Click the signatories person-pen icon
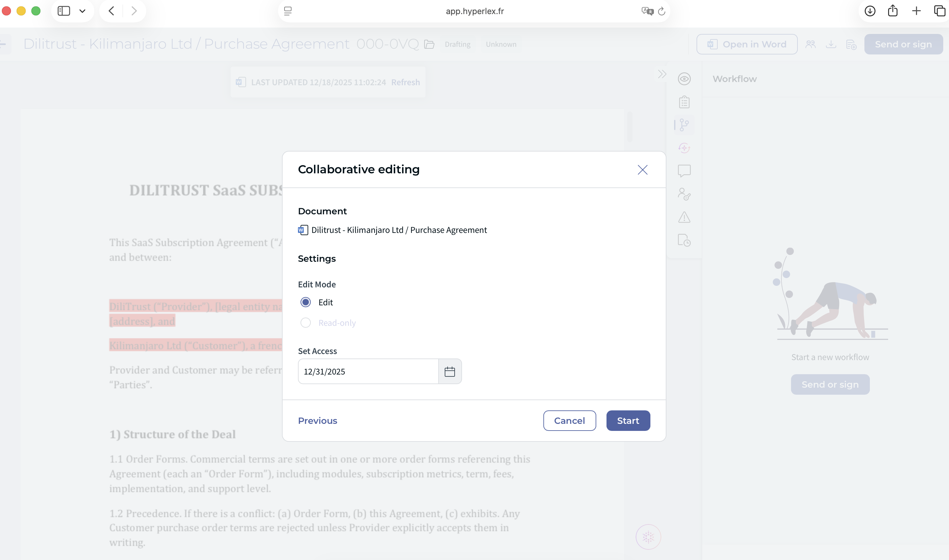This screenshot has height=560, width=949. (684, 194)
